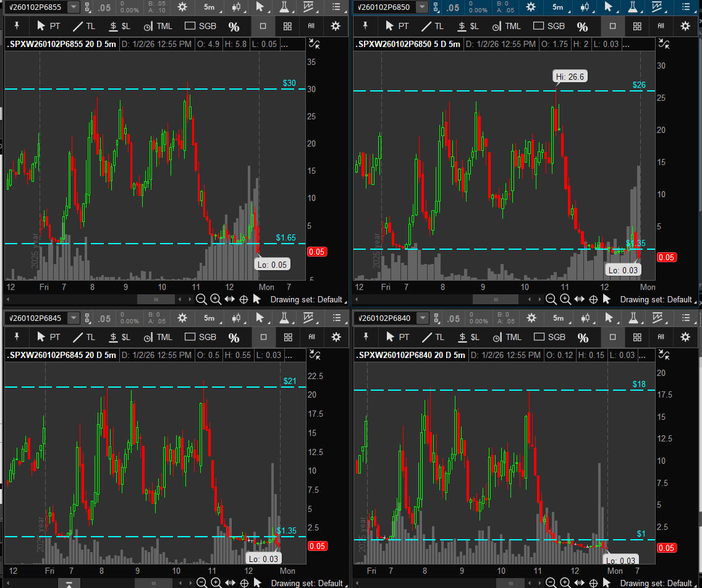This screenshot has height=588, width=702.
Task: Toggle 'All' drawings button on P6845 toolbar
Action: tap(311, 337)
